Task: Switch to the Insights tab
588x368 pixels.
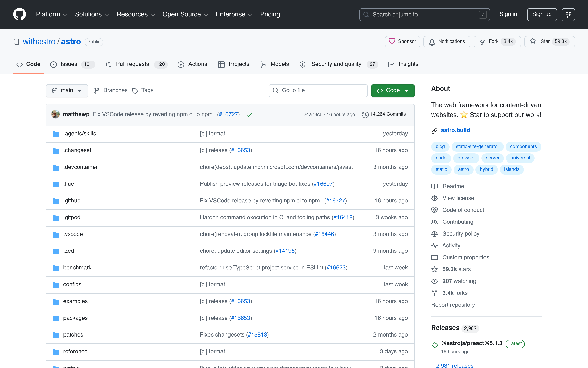Action: 403,64
